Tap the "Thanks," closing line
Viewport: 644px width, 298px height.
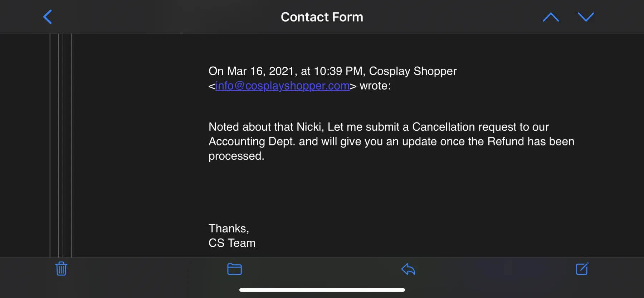229,229
